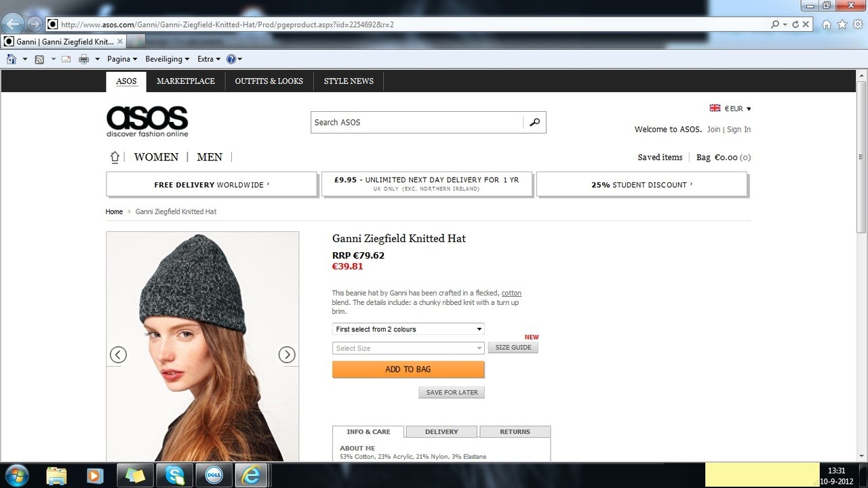Viewport: 868px width, 488px height.
Task: Click the RSS feeds icon in command bar
Action: click(x=39, y=59)
